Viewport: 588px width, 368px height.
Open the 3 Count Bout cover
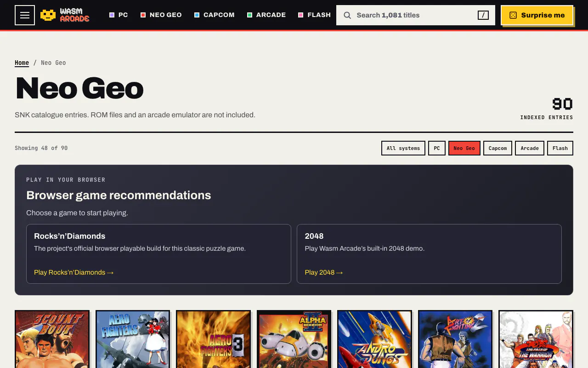(52, 339)
